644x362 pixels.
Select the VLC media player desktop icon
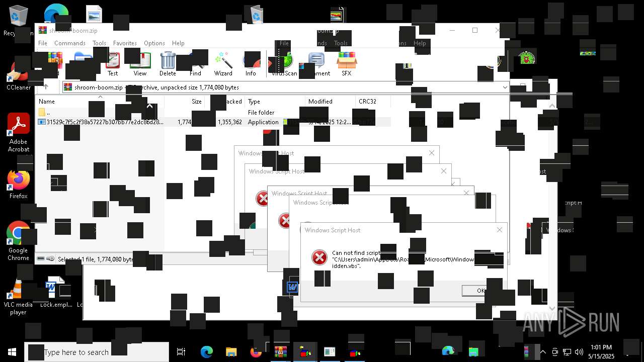pos(18,298)
